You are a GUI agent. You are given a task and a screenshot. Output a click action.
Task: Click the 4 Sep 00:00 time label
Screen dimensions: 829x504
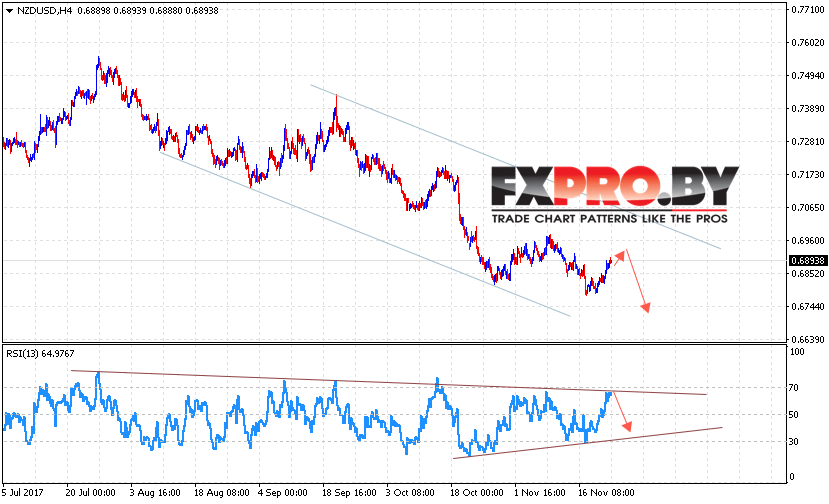tap(283, 493)
